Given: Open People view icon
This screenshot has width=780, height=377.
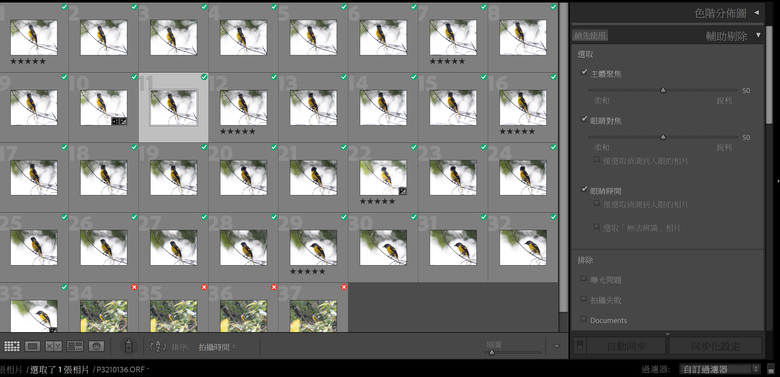Looking at the screenshot, I should click(97, 346).
